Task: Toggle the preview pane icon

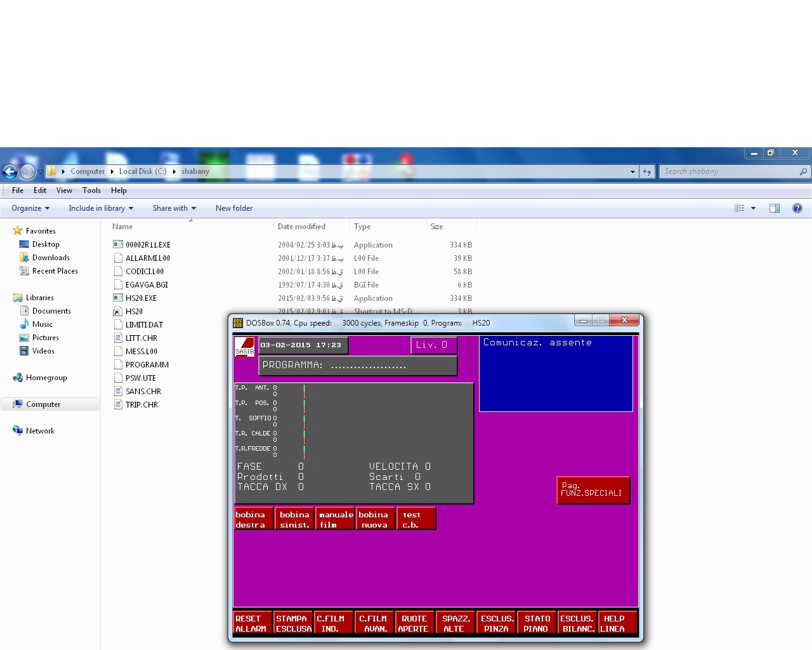Action: click(x=775, y=208)
